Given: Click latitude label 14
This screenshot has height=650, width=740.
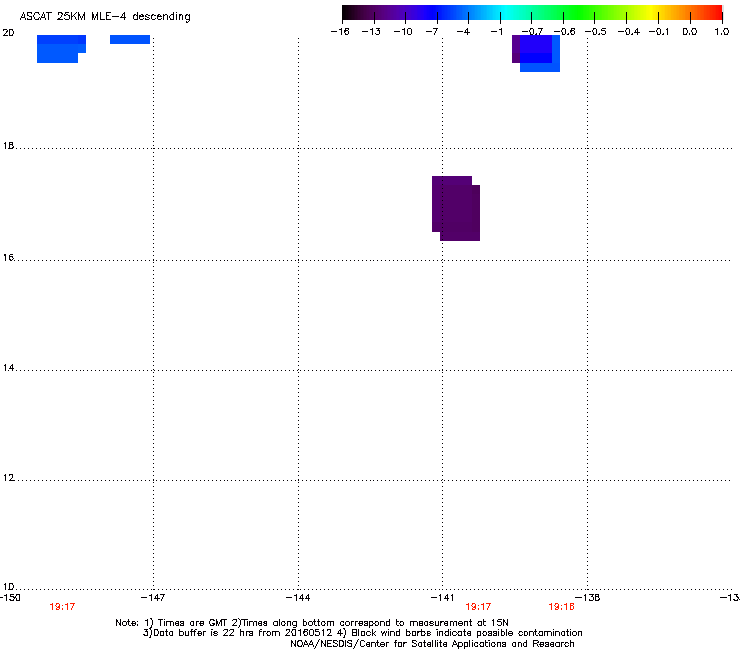Looking at the screenshot, I should [8, 367].
